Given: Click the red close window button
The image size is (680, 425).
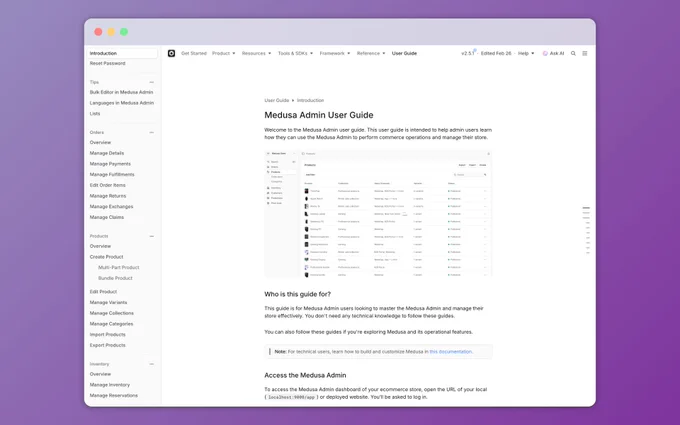Looking at the screenshot, I should [x=98, y=32].
